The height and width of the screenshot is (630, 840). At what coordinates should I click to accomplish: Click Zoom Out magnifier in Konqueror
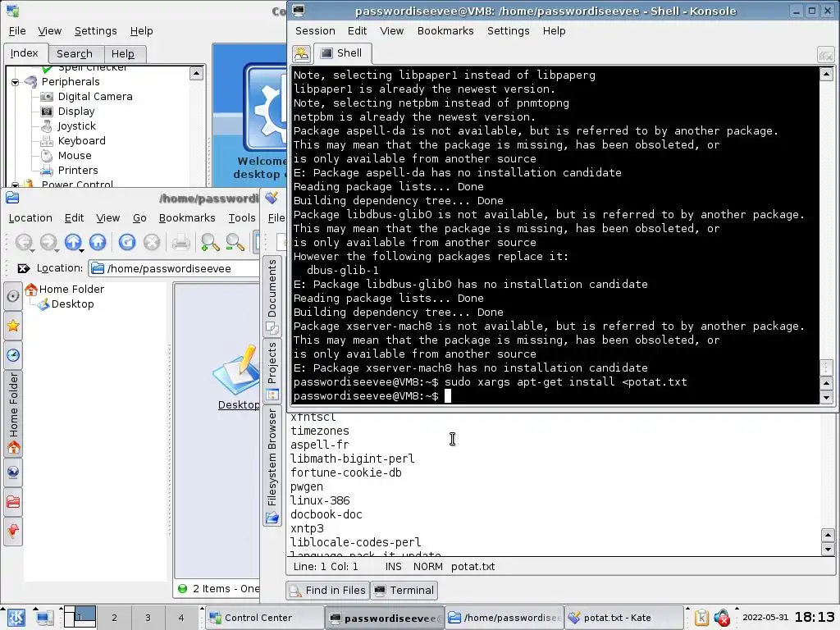click(235, 242)
